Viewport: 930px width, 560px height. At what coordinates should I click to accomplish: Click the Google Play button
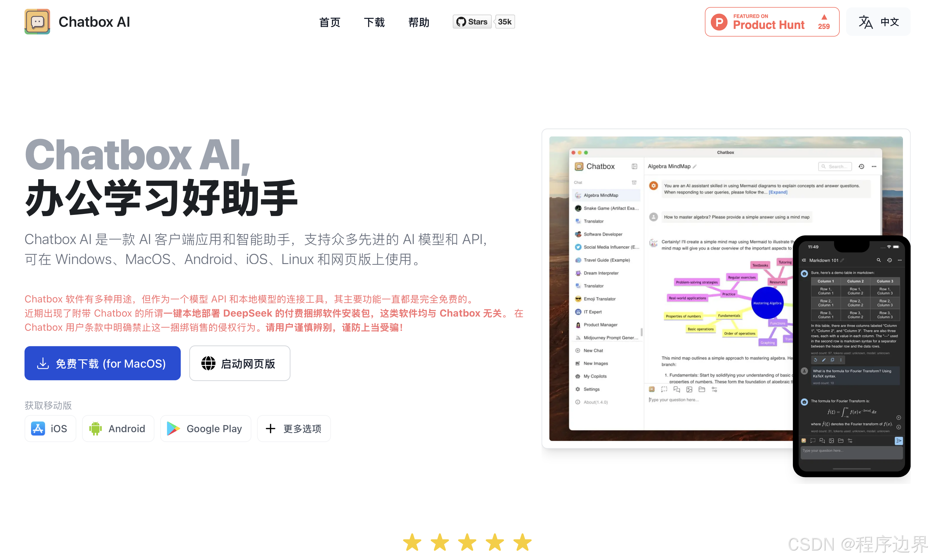pos(206,428)
